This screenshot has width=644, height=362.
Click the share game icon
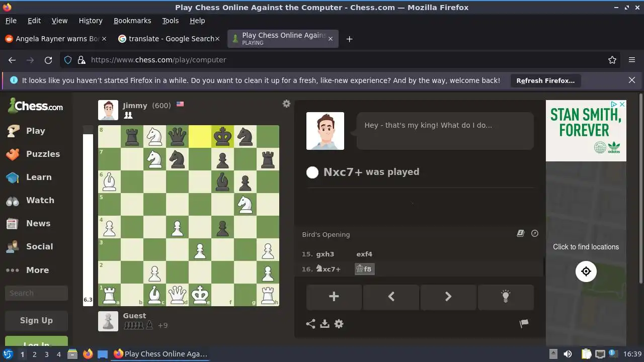310,324
